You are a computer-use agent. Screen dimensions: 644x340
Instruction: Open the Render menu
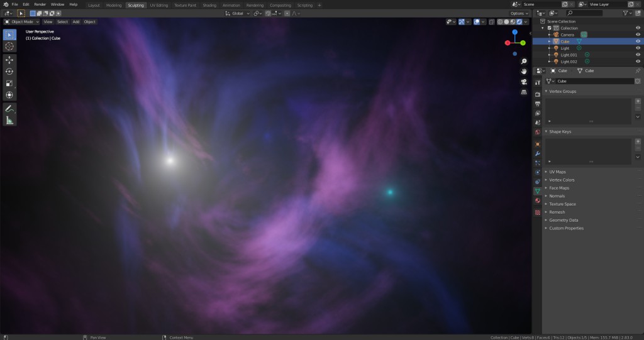pyautogui.click(x=40, y=4)
